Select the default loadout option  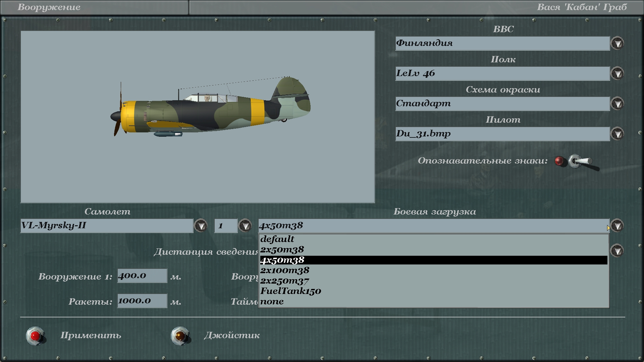coord(277,239)
